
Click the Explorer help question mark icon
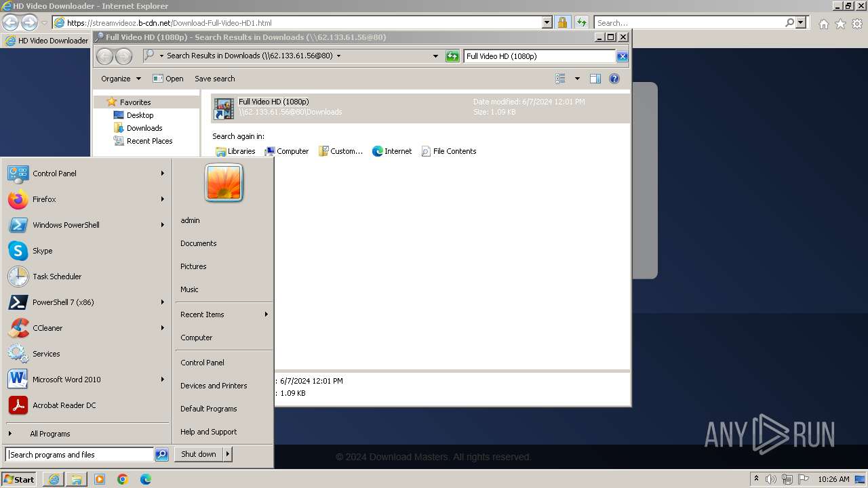pos(614,79)
